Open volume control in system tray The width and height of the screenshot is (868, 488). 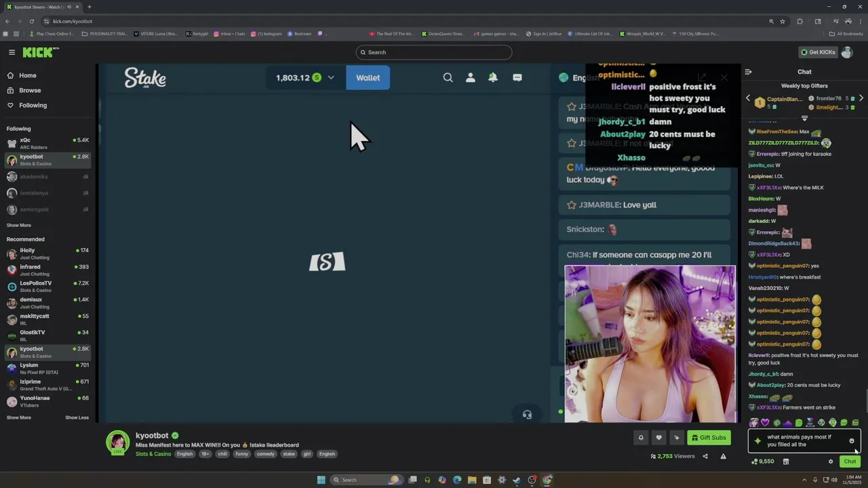[x=833, y=480]
